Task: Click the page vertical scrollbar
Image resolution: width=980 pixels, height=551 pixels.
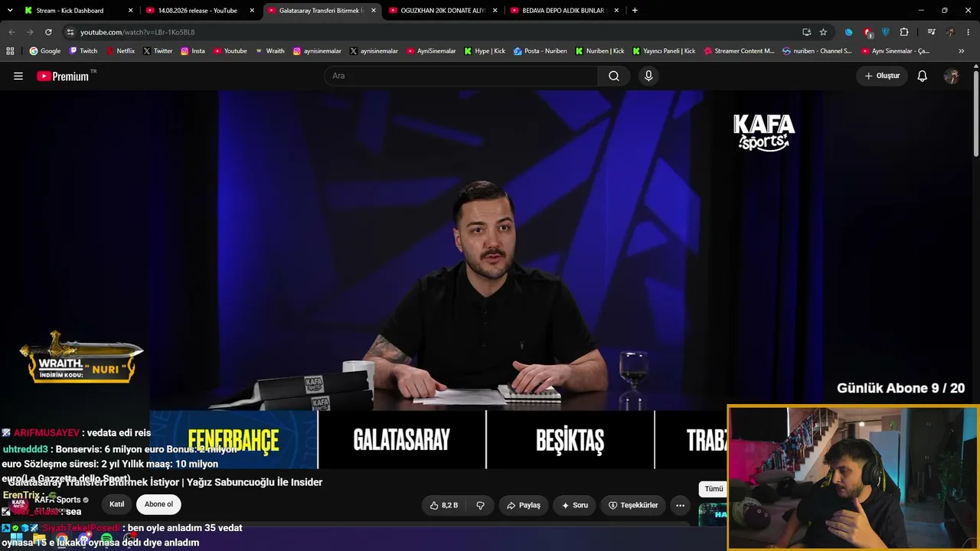Action: click(976, 115)
